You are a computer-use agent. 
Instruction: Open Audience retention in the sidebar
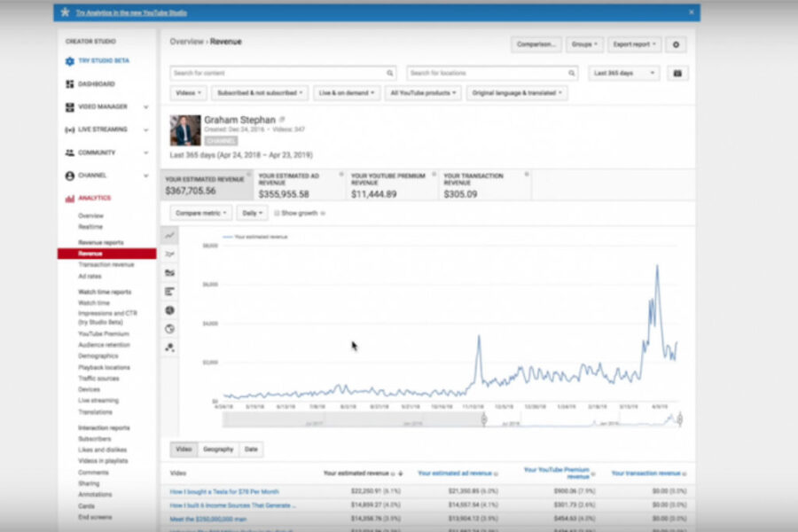coord(104,345)
